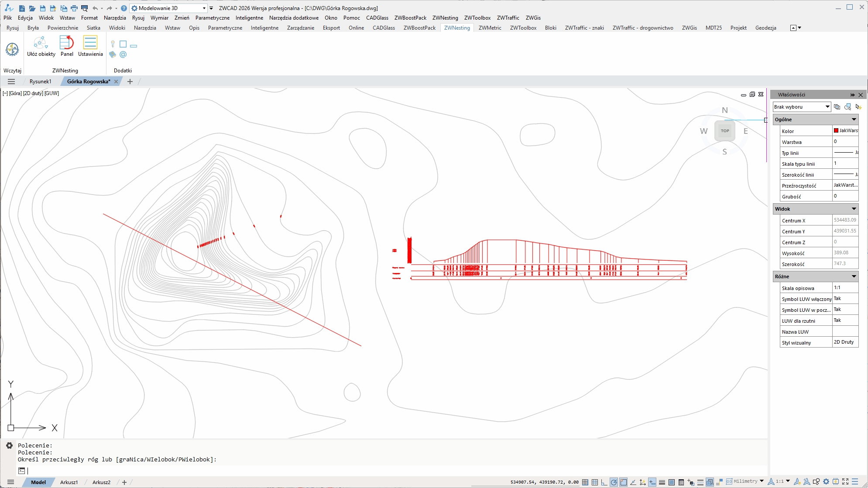Collapse the Ogólne properties section
868x488 pixels.
coord(854,119)
